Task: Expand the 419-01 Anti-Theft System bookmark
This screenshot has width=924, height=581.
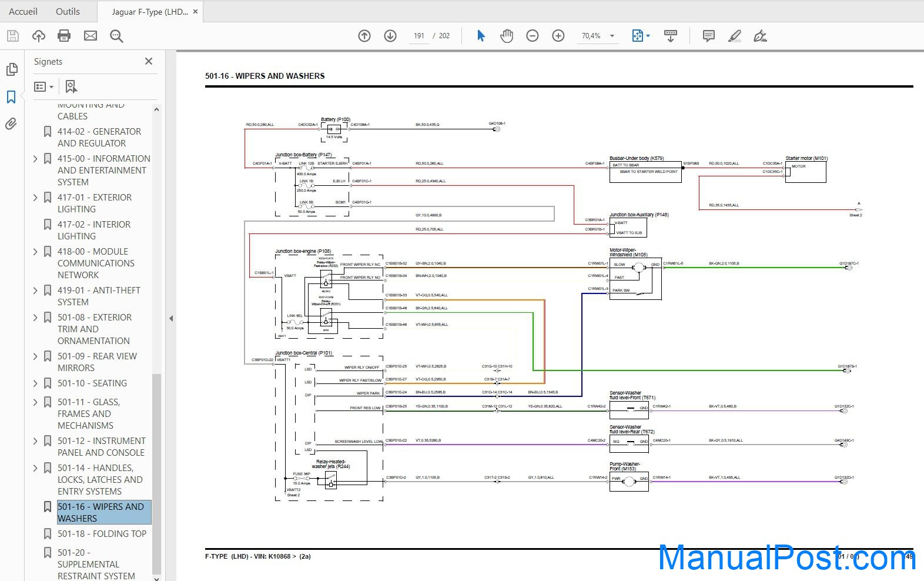Action: coord(35,290)
